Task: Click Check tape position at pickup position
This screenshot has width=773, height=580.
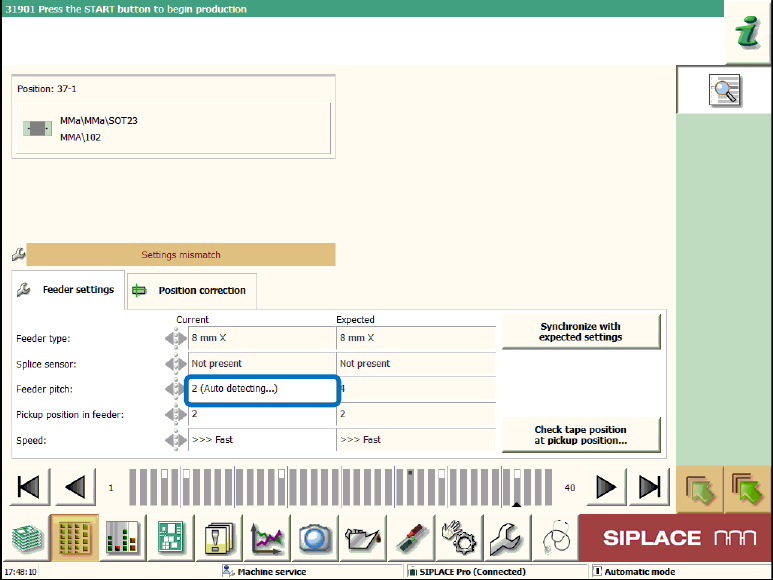Action: 581,435
